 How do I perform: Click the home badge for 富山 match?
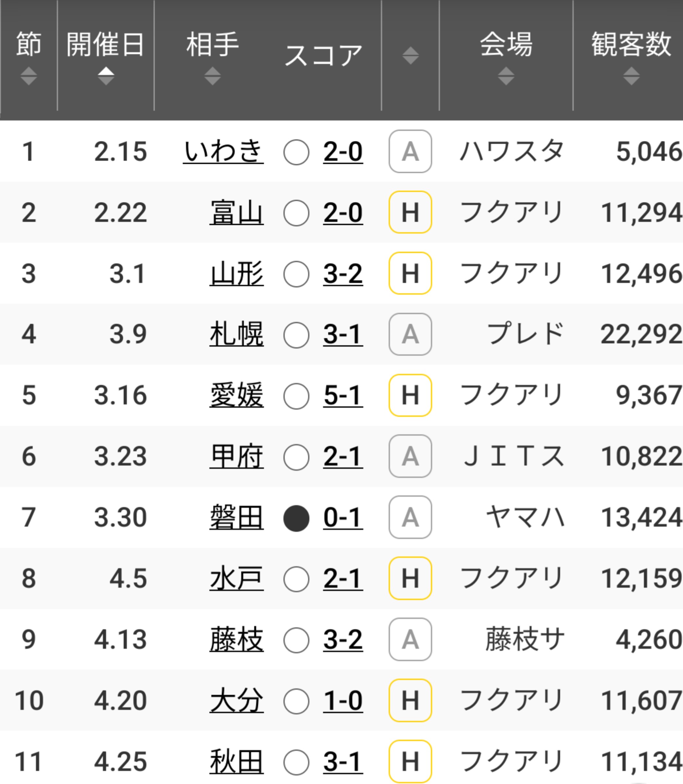tap(410, 212)
